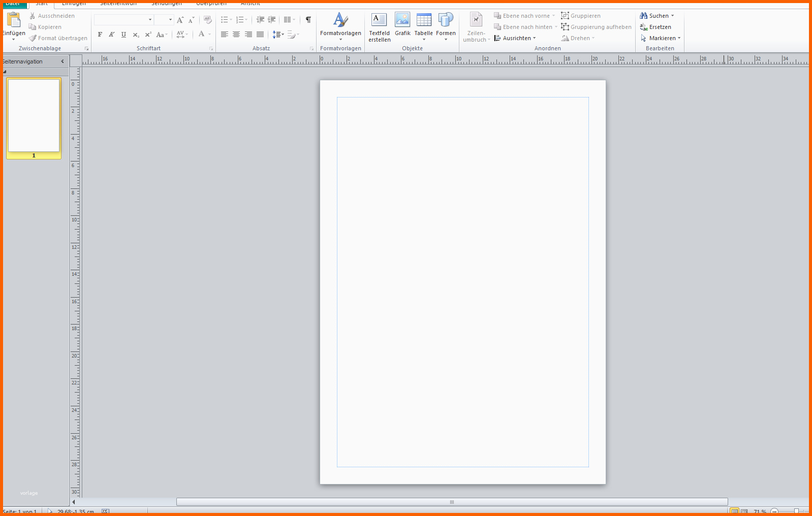Cut selection with Ausschneiden
Screen dimensions: 812x516
pos(52,16)
